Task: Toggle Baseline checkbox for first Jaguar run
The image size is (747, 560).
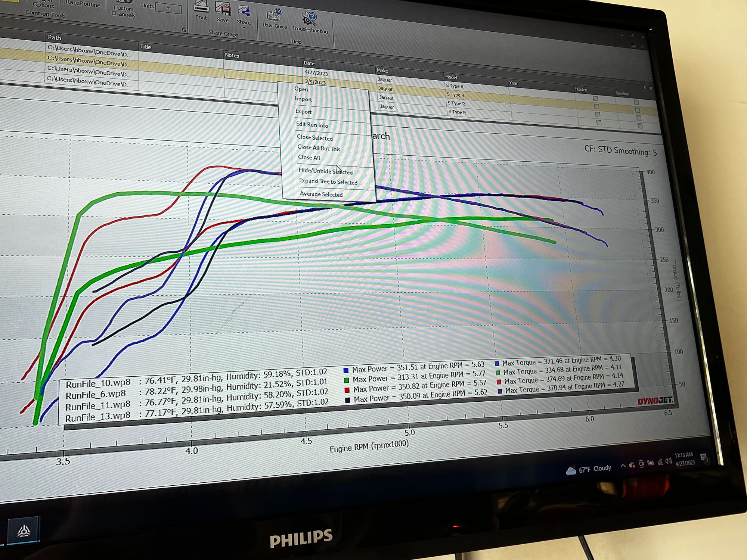Action: click(636, 102)
